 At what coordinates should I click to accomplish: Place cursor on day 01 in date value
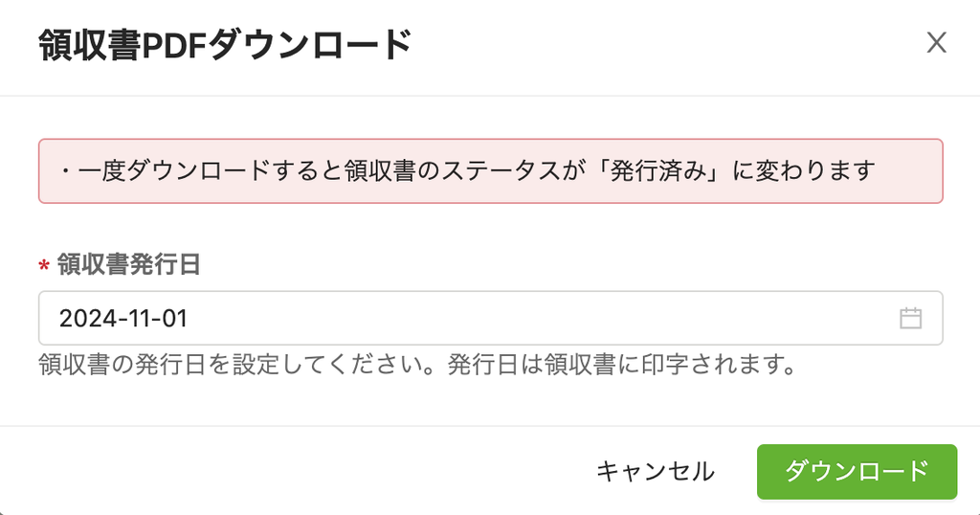[175, 318]
